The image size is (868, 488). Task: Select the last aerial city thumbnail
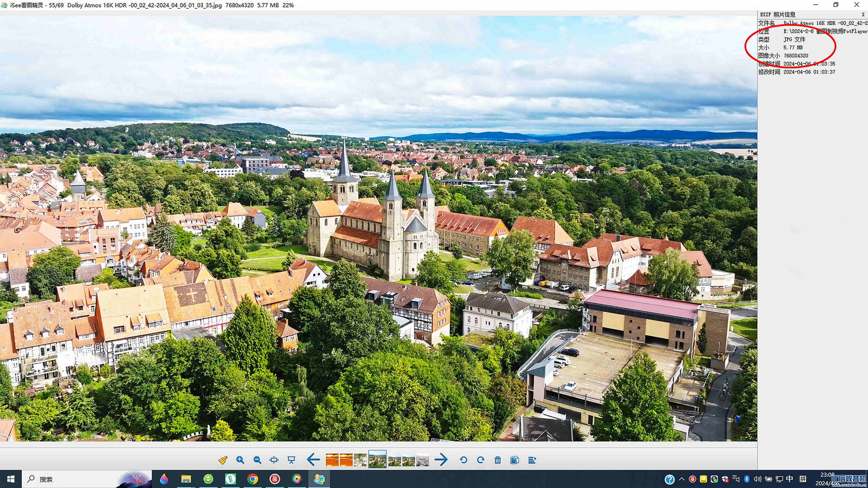pyautogui.click(x=422, y=460)
